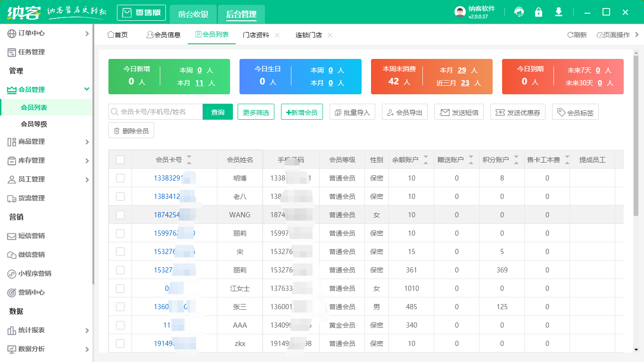Expand the 库存管理 chevron
Image resolution: width=644 pixels, height=362 pixels.
tap(87, 161)
